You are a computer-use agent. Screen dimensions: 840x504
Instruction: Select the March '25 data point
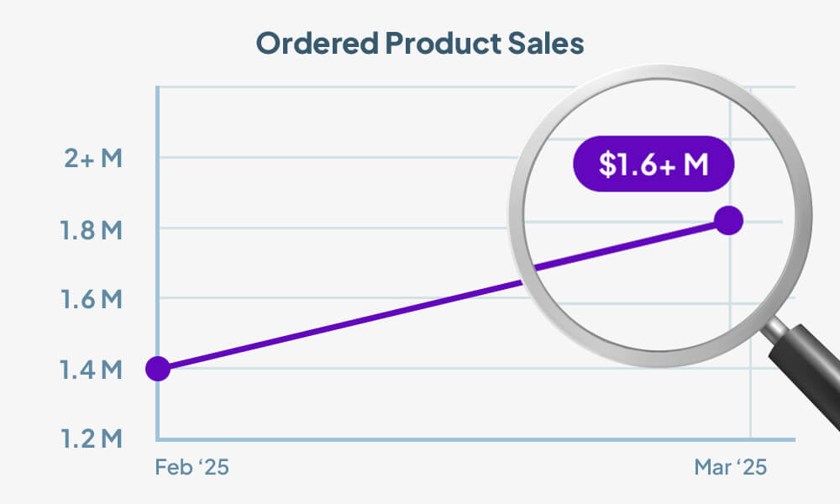tap(728, 221)
